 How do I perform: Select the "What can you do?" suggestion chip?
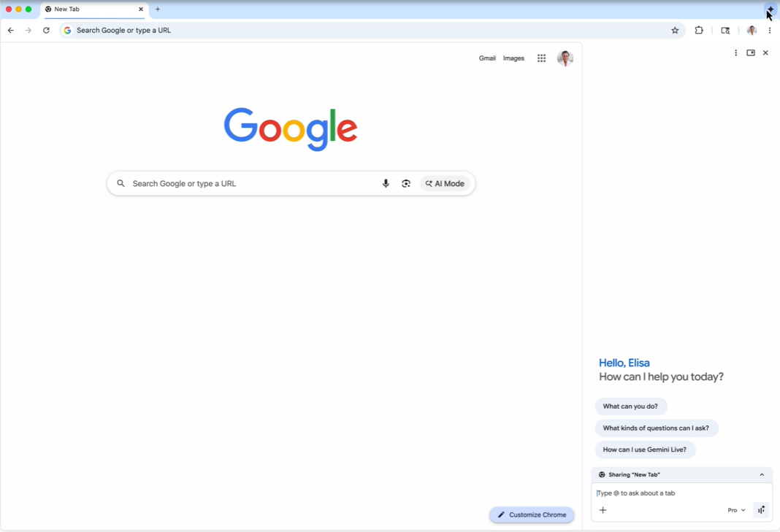tap(630, 406)
